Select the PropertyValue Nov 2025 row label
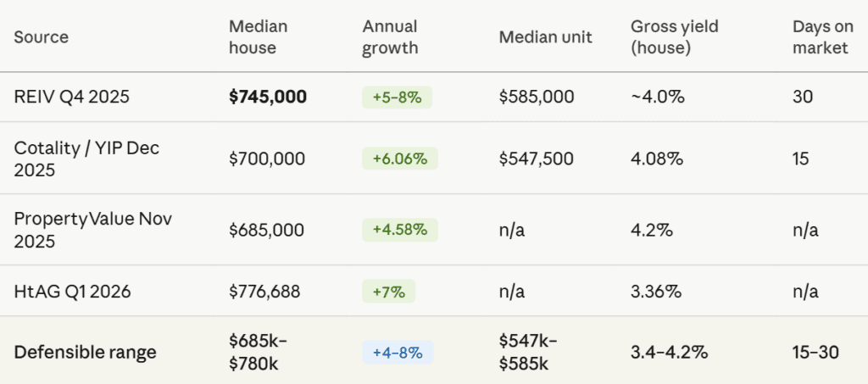Screen dimensions: 868x384 (93, 229)
